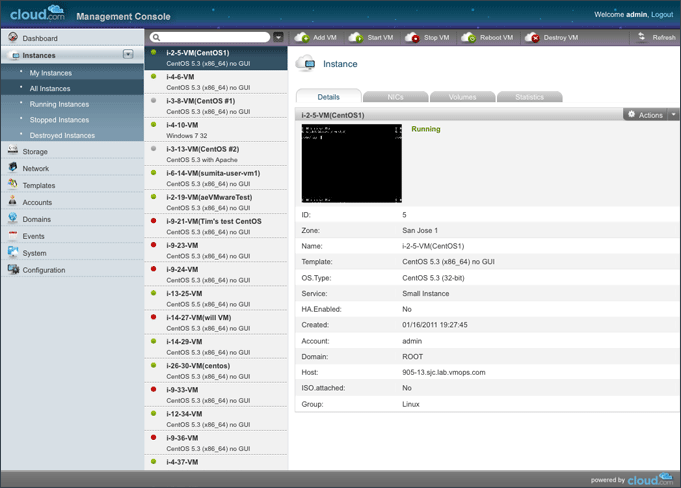The height and width of the screenshot is (488, 681).
Task: Click the Instances section icon
Action: click(16, 56)
